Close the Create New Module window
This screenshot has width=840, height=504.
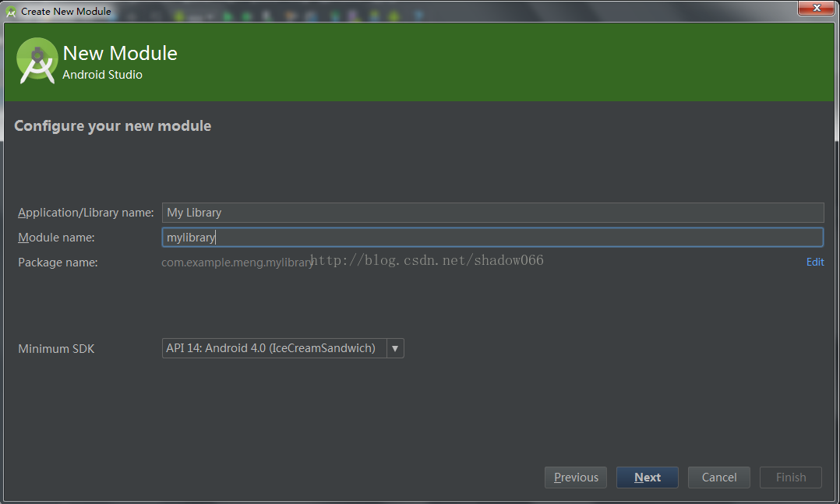(816, 8)
